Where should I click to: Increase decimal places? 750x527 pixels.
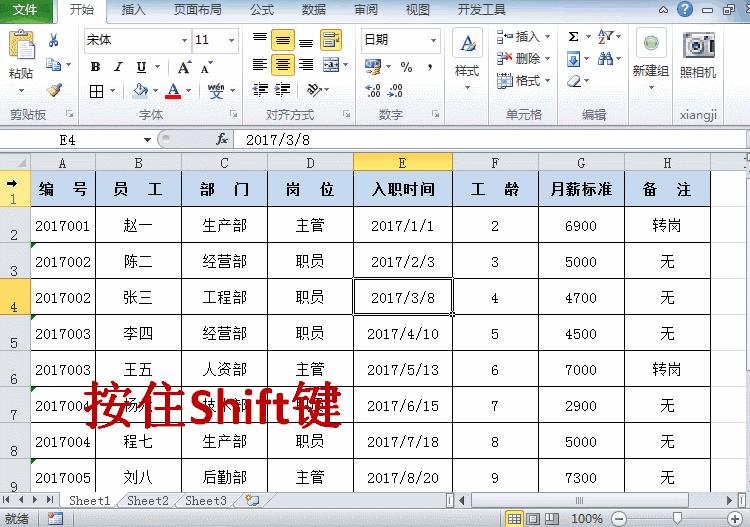coord(373,90)
